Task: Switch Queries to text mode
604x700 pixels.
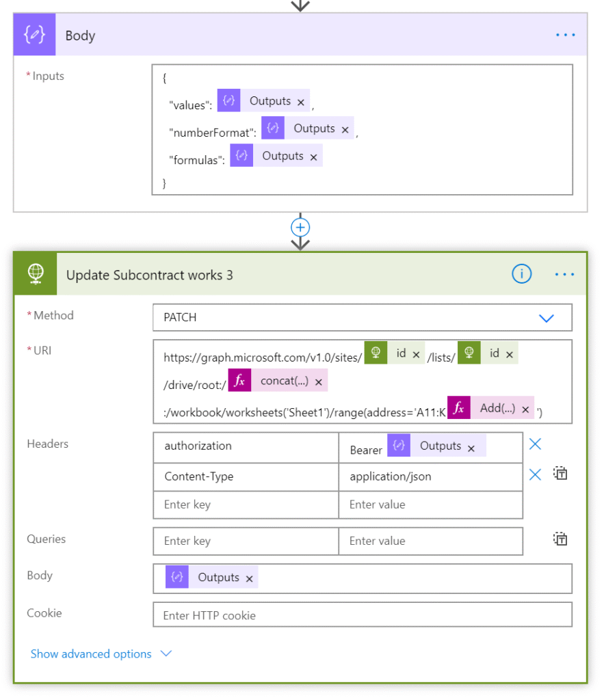Action: [x=560, y=539]
